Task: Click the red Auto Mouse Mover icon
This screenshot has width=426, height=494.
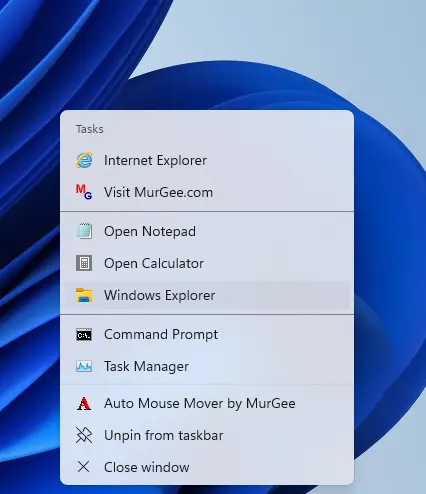Action: pos(84,403)
